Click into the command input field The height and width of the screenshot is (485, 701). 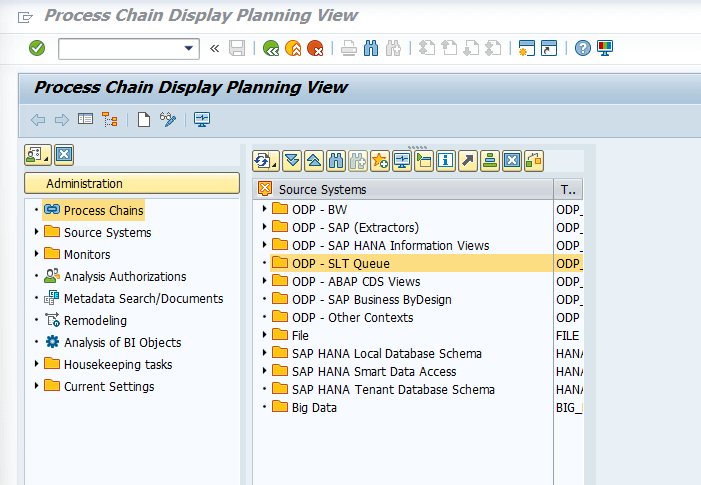120,48
